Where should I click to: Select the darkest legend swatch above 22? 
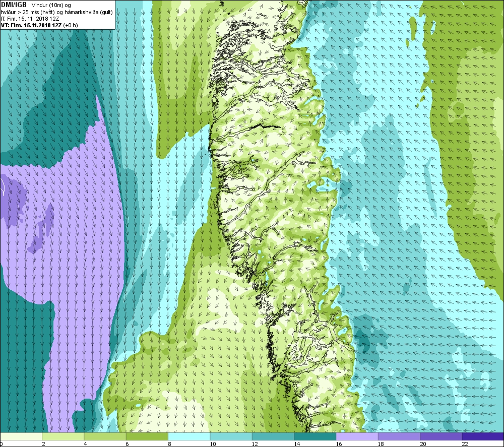point(482,436)
